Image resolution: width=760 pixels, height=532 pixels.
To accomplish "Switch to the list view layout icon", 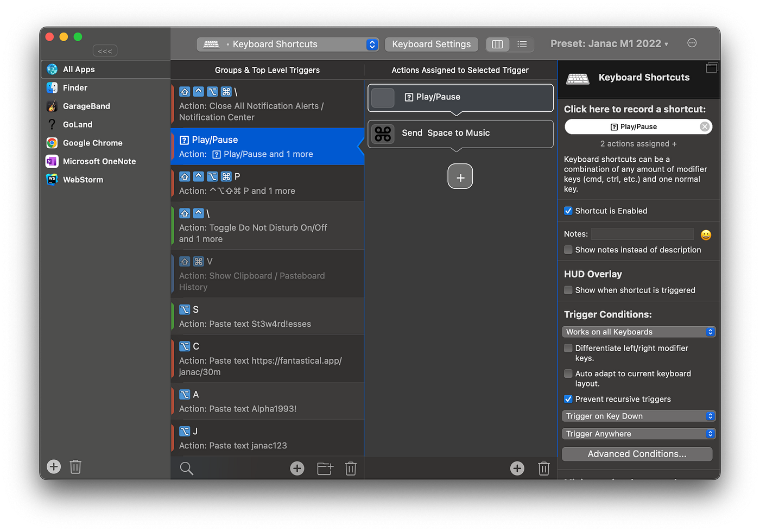I will tap(522, 44).
